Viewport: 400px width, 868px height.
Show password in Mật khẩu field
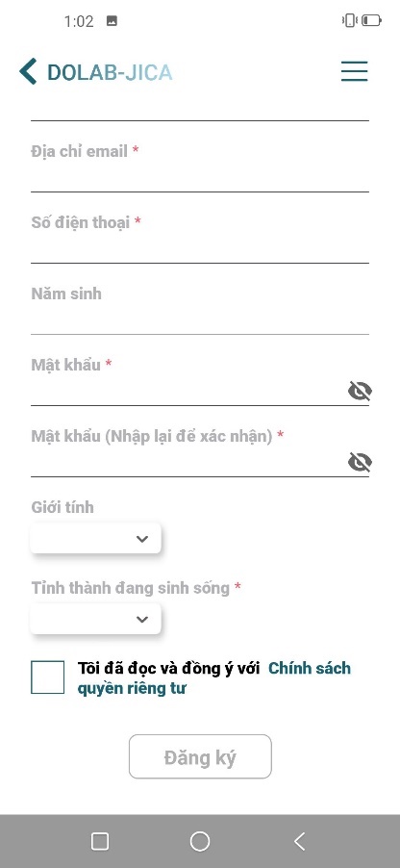[x=360, y=391]
